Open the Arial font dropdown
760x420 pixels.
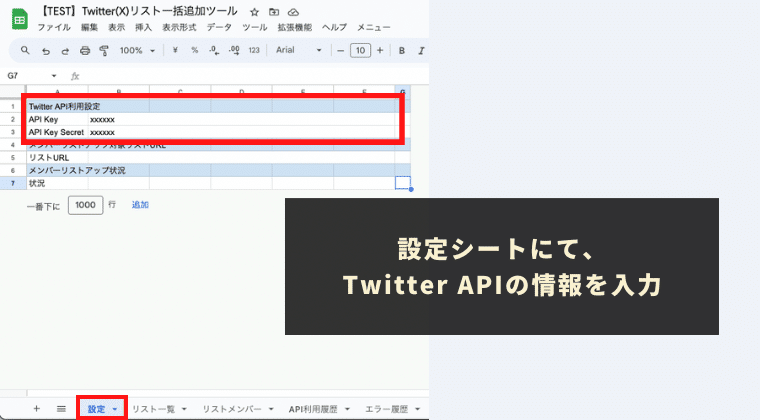299,50
